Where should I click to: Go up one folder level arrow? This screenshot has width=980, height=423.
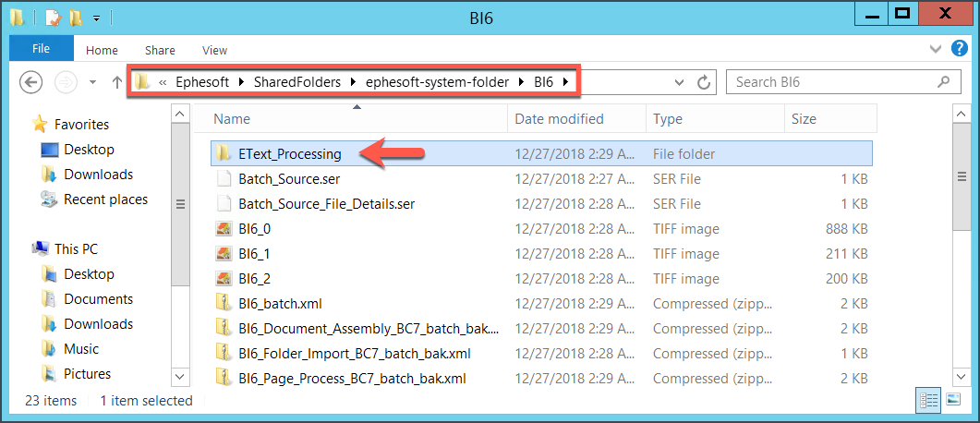click(116, 82)
